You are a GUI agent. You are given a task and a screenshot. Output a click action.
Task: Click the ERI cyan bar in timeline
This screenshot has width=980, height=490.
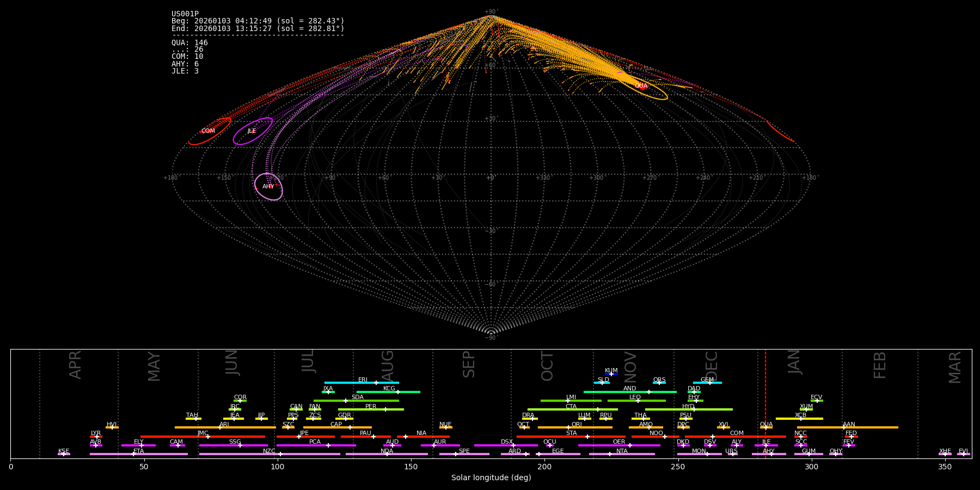tap(361, 383)
